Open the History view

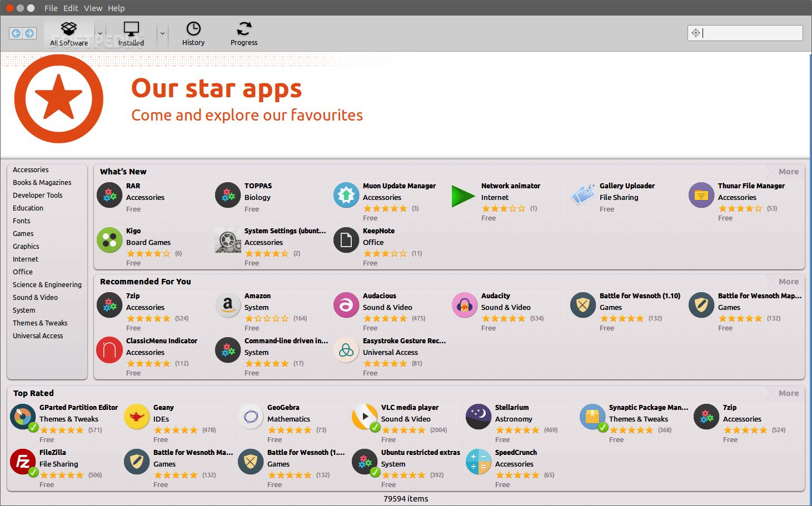coord(193,34)
